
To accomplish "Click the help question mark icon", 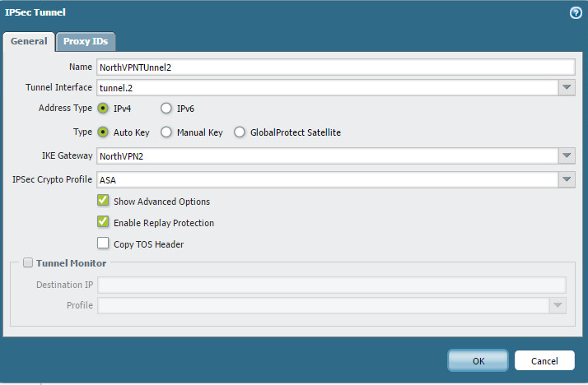I will pos(576,12).
